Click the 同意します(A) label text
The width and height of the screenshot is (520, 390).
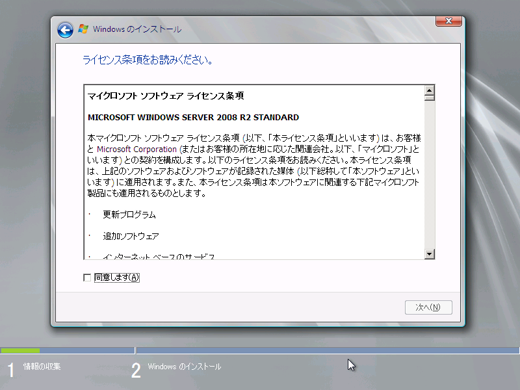117,277
